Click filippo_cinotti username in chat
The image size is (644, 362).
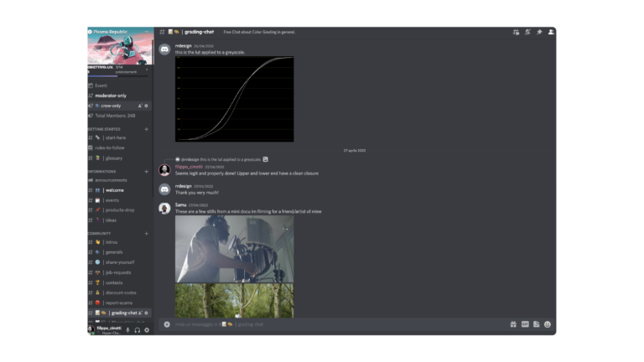coord(188,167)
